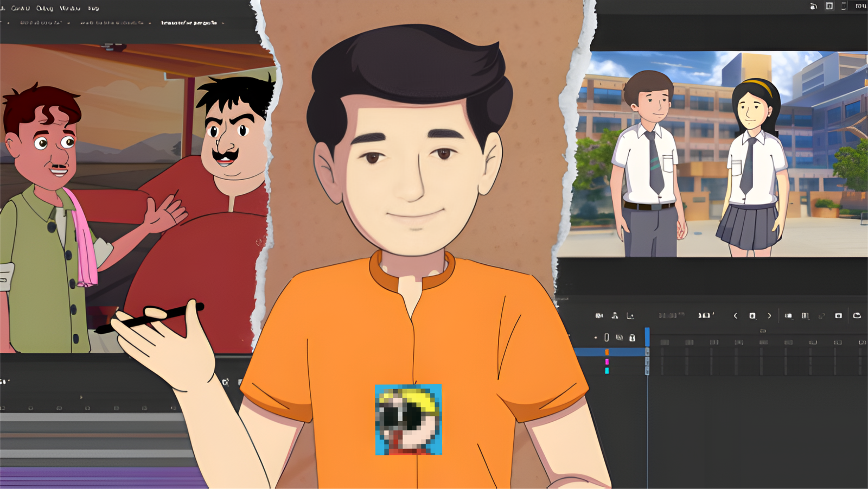868x489 pixels.
Task: Open the Window menu
Action: coord(69,8)
